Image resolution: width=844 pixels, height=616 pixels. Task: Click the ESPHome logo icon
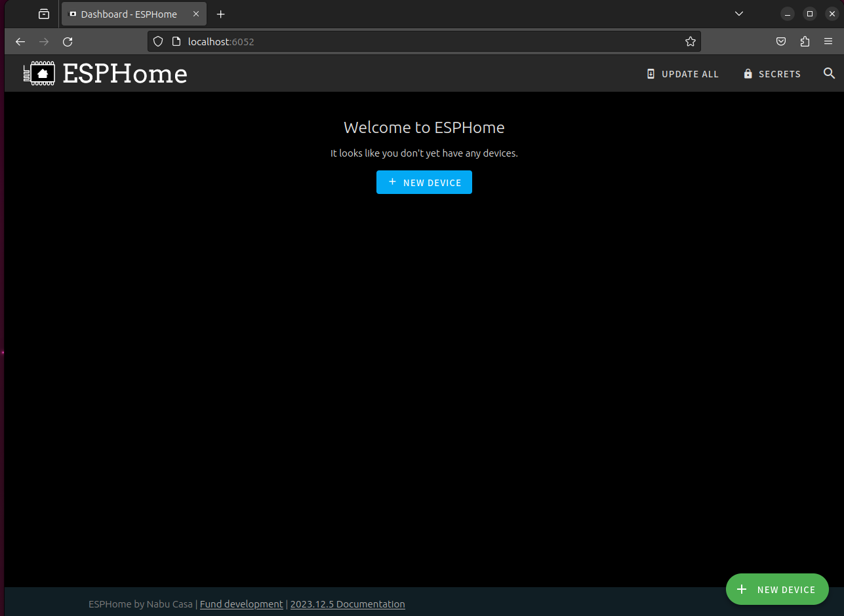[39, 73]
